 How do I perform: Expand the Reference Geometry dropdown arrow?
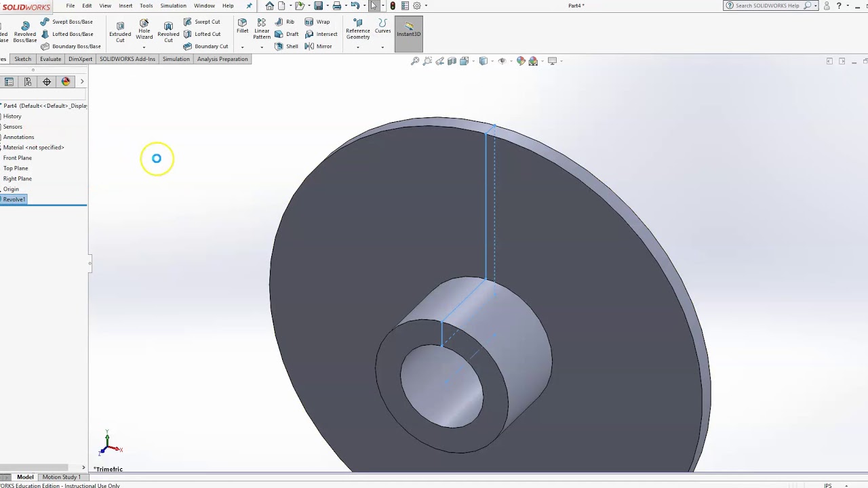tap(357, 47)
